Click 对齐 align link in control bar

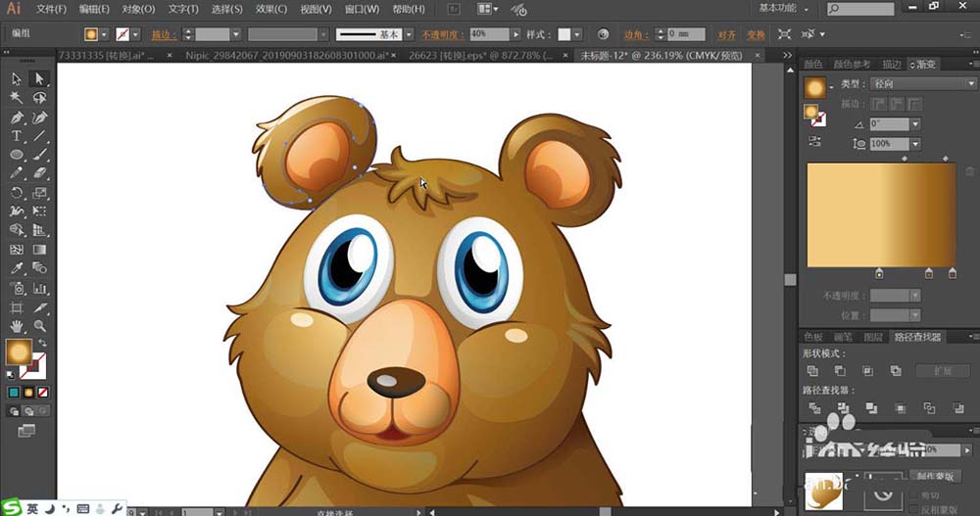pyautogui.click(x=726, y=35)
